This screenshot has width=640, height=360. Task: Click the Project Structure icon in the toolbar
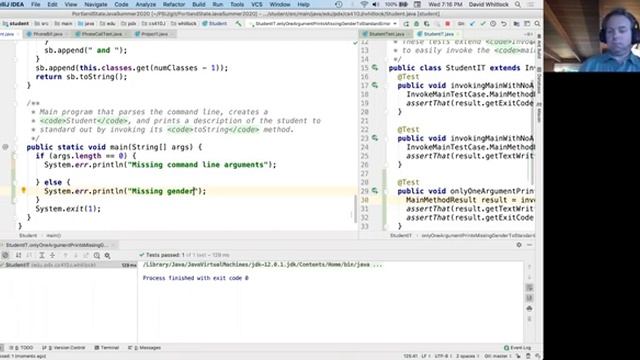[x=517, y=24]
